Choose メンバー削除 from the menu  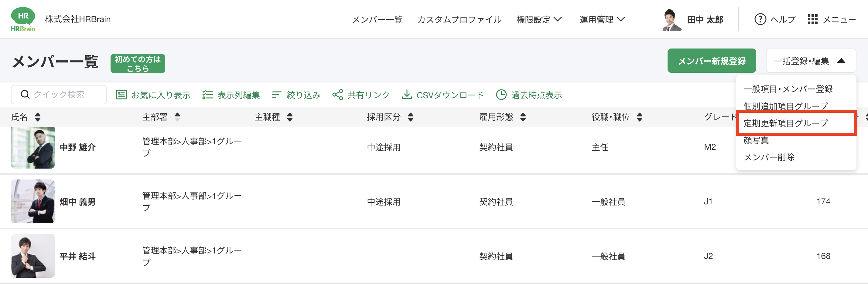pyautogui.click(x=769, y=157)
